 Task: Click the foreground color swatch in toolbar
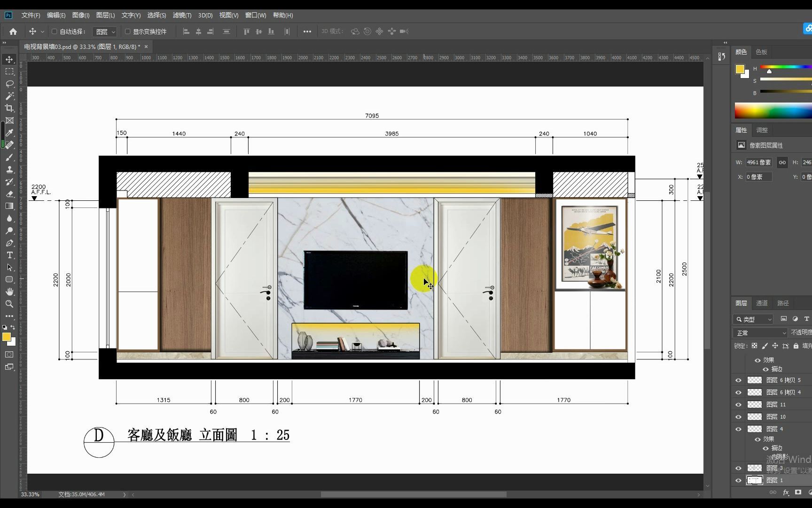(x=7, y=337)
